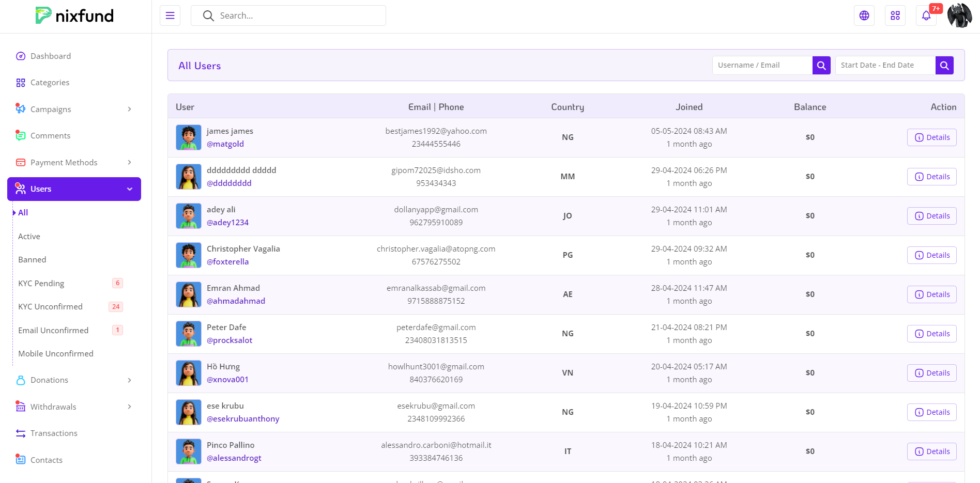Open the @foxterella username link
980x483 pixels.
227,262
